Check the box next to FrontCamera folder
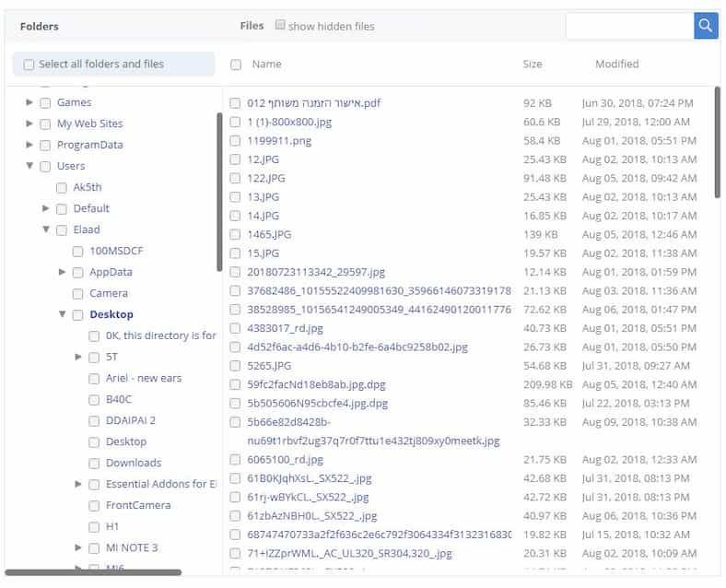 coord(94,505)
